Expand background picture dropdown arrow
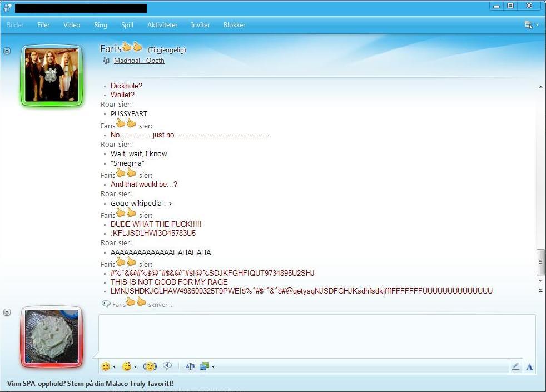The width and height of the screenshot is (546, 392). (x=213, y=366)
